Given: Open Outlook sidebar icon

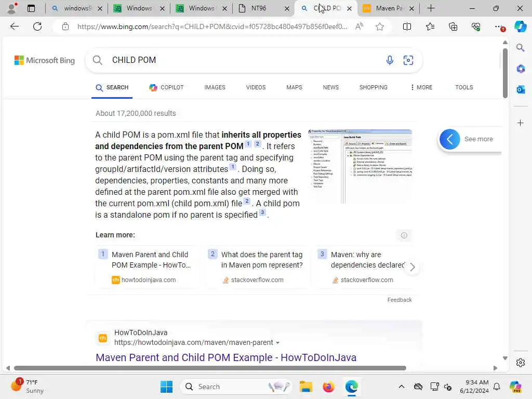Looking at the screenshot, I should (521, 89).
